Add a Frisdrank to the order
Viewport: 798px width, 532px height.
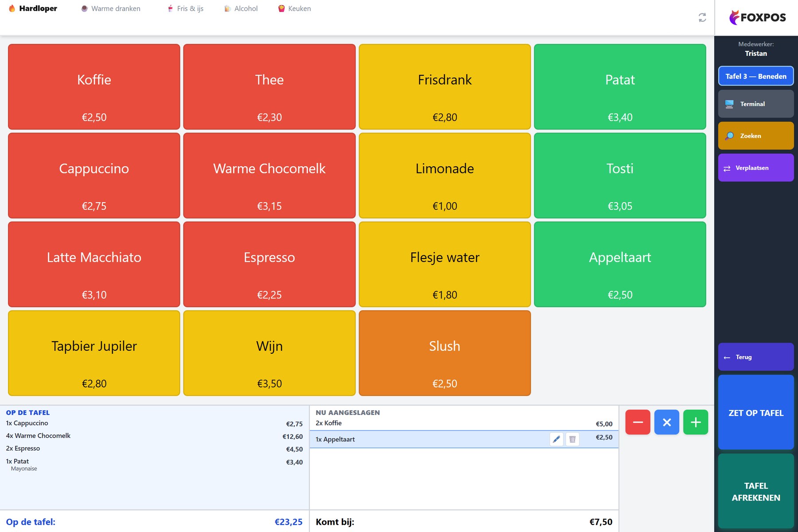click(445, 87)
